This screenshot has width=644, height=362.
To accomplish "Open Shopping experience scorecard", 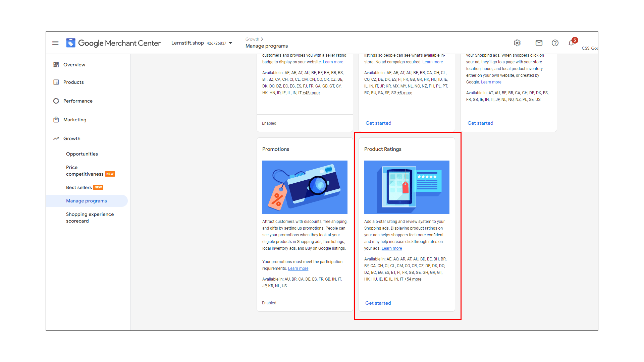I will (90, 218).
